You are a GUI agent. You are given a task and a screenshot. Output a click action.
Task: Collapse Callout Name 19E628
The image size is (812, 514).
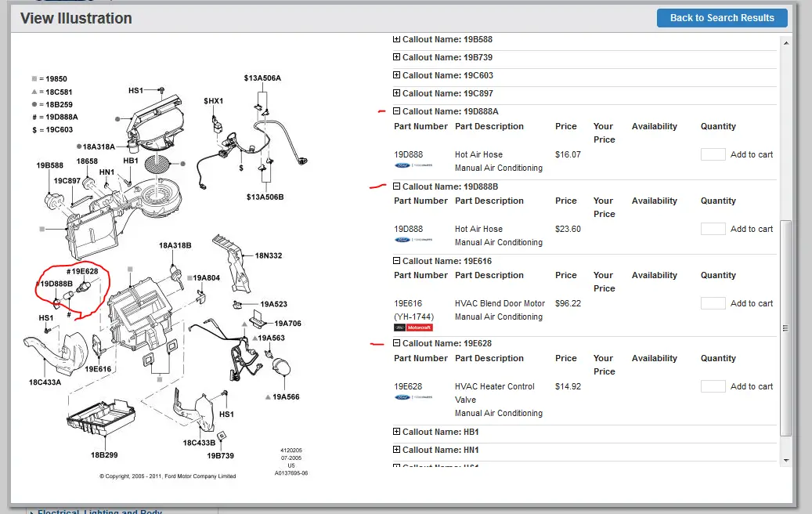tap(396, 343)
